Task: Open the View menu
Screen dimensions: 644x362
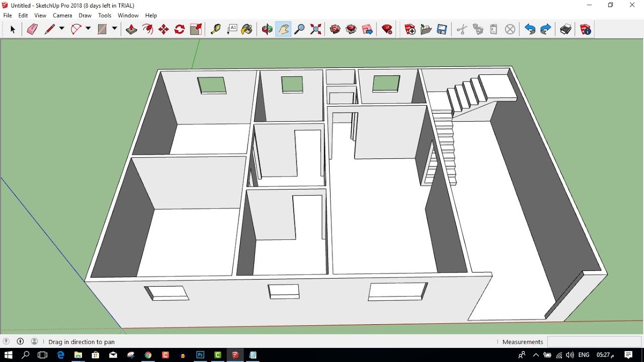Action: tap(40, 16)
